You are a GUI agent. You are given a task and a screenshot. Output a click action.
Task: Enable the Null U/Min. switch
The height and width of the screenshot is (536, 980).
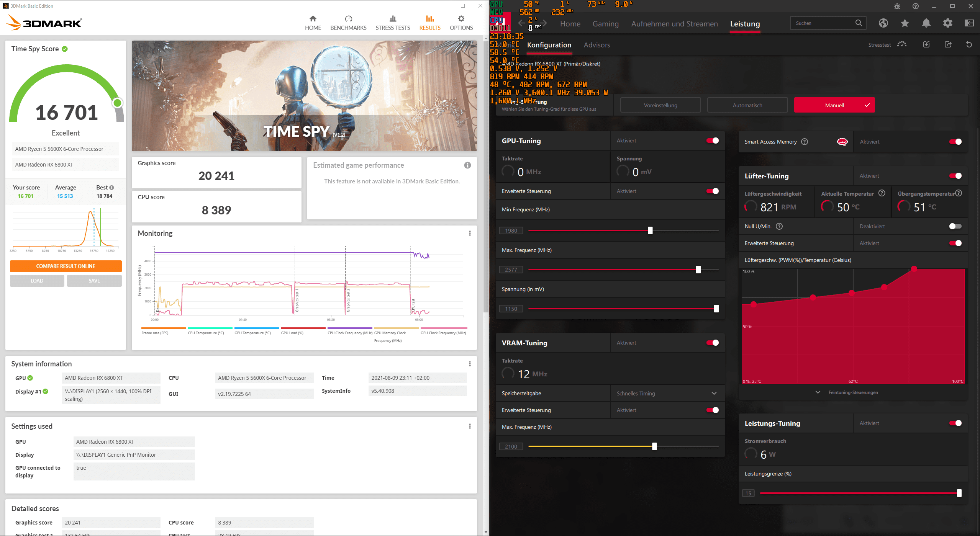pos(955,226)
